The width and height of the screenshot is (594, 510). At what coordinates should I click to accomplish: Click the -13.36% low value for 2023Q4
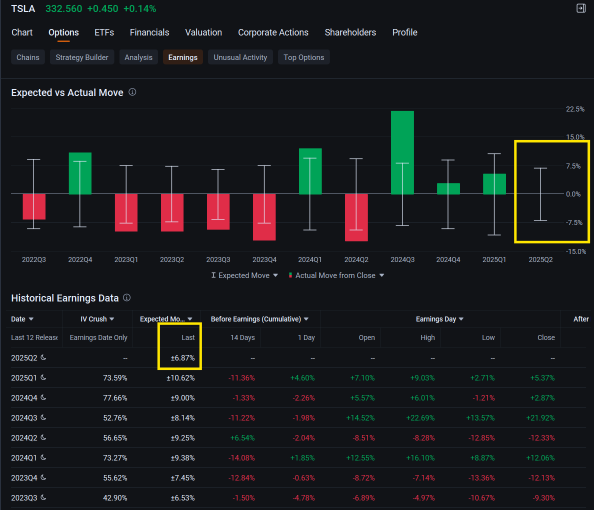click(481, 478)
